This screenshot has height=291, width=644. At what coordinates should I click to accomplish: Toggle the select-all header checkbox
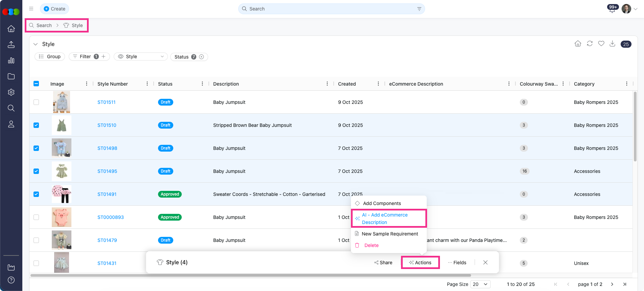tap(36, 84)
